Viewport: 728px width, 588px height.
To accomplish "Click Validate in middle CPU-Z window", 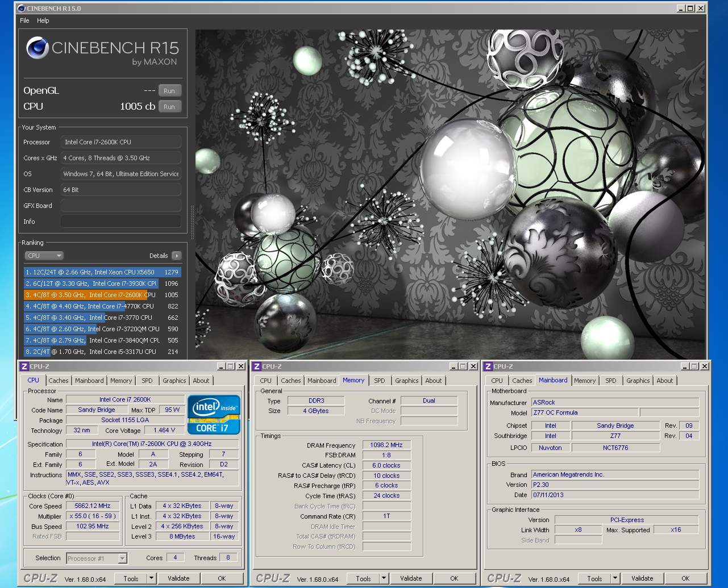I will pyautogui.click(x=411, y=579).
